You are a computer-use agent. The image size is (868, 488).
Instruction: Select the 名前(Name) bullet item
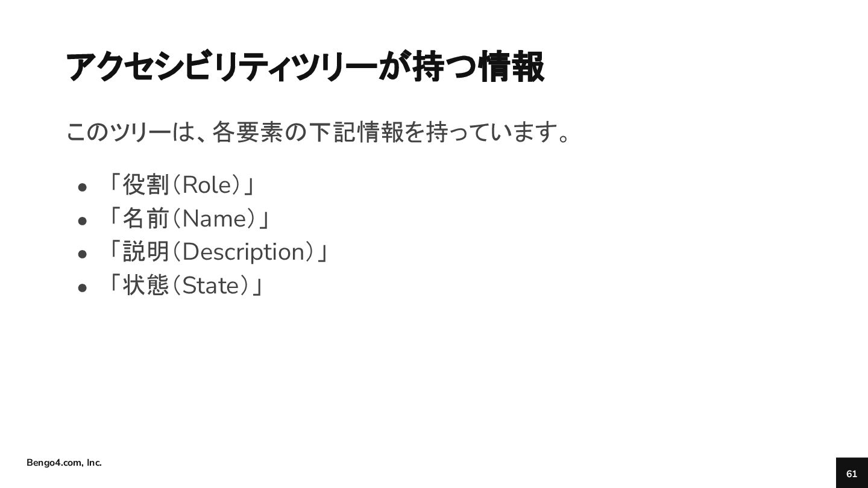189,219
